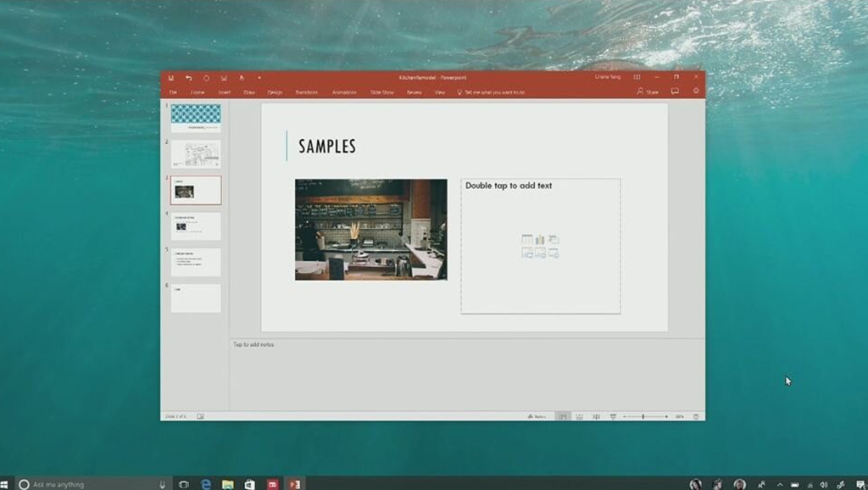Click the Tell me what you want box
The image size is (868, 490).
[x=494, y=92]
